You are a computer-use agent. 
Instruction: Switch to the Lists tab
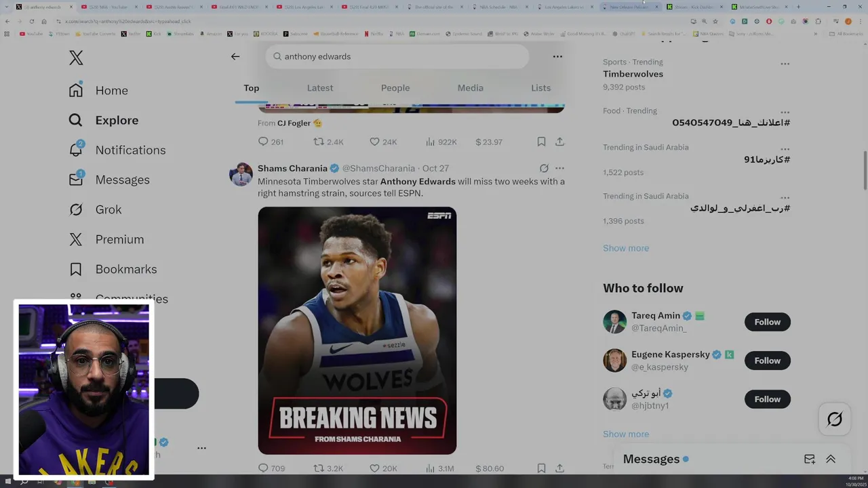point(540,88)
